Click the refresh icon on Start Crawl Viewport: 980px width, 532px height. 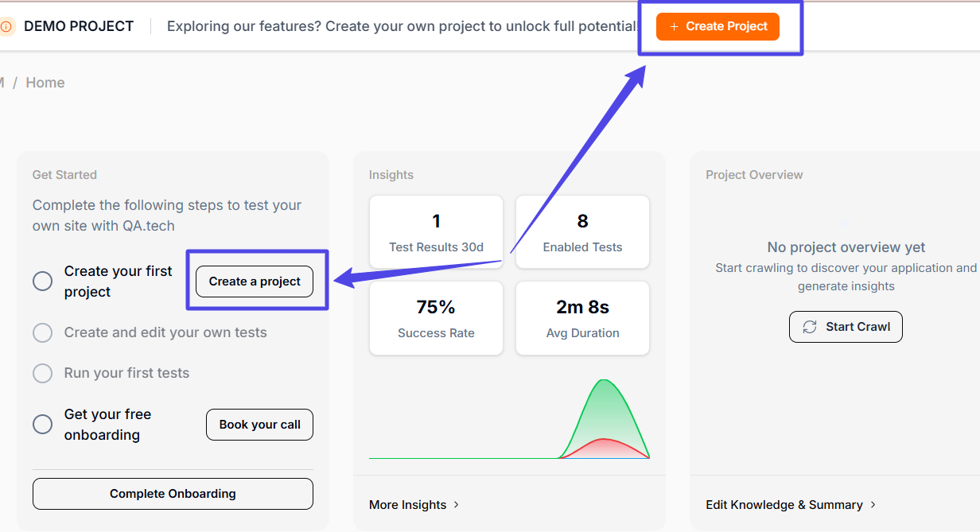click(x=810, y=327)
